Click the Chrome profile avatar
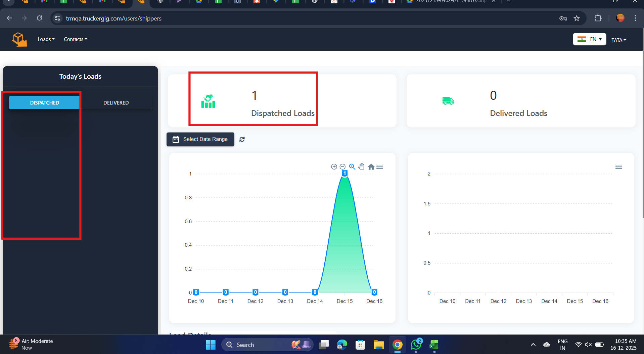 click(x=620, y=18)
